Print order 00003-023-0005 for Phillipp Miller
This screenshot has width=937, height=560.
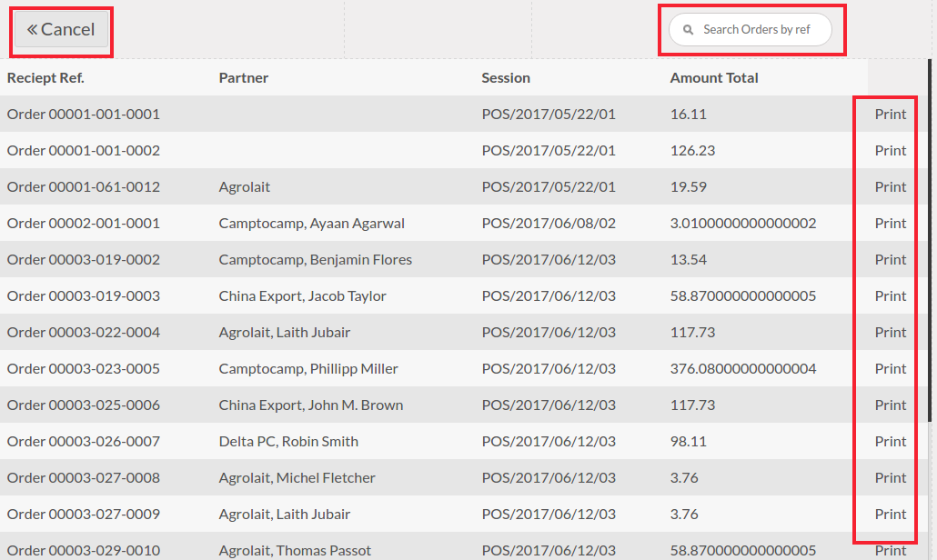coord(891,369)
